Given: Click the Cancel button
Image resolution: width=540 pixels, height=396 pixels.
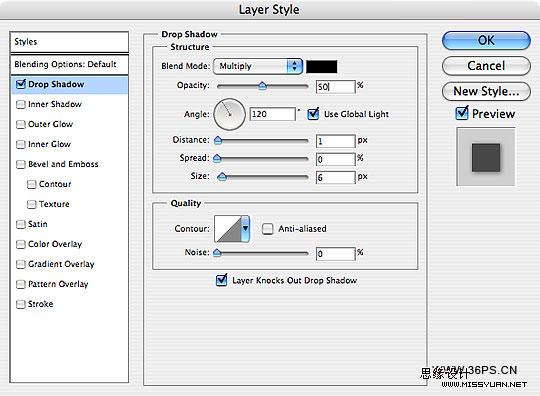Looking at the screenshot, I should (x=486, y=66).
